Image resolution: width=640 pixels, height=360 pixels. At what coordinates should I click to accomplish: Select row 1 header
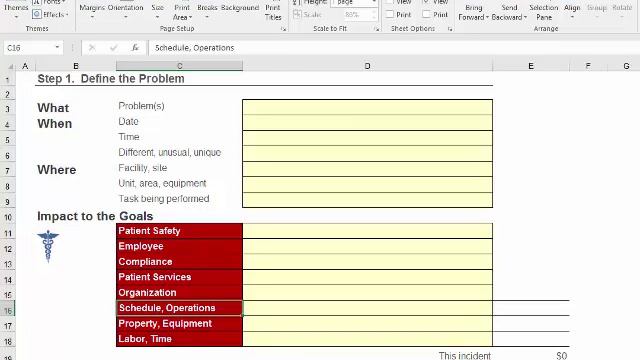[8, 79]
